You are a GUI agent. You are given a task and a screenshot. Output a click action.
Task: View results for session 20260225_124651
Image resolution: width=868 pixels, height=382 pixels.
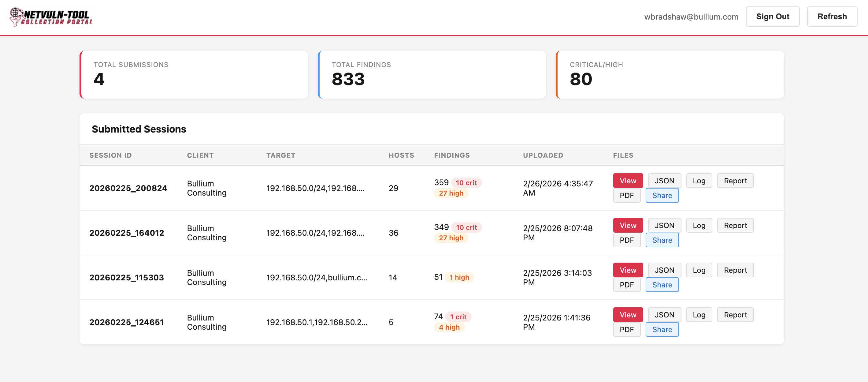(627, 314)
